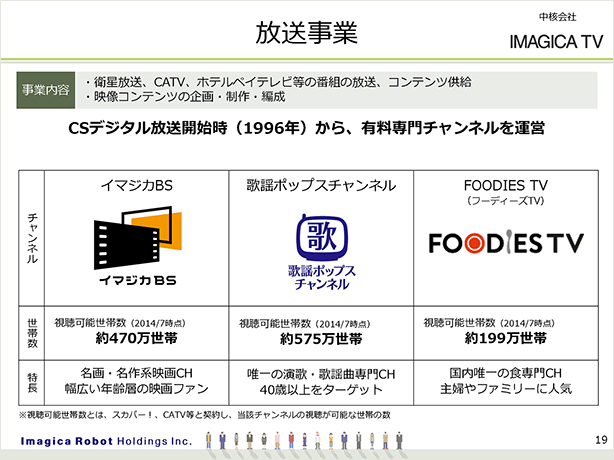Viewport: 614px width, 460px height.
Task: Click the IMAGICA TV heading
Action: click(x=556, y=42)
